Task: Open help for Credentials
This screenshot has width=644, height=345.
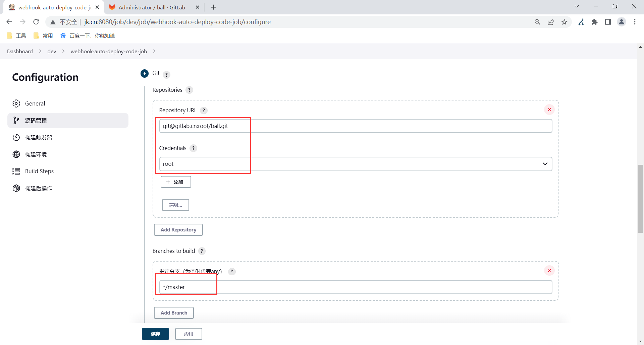Action: tap(193, 148)
